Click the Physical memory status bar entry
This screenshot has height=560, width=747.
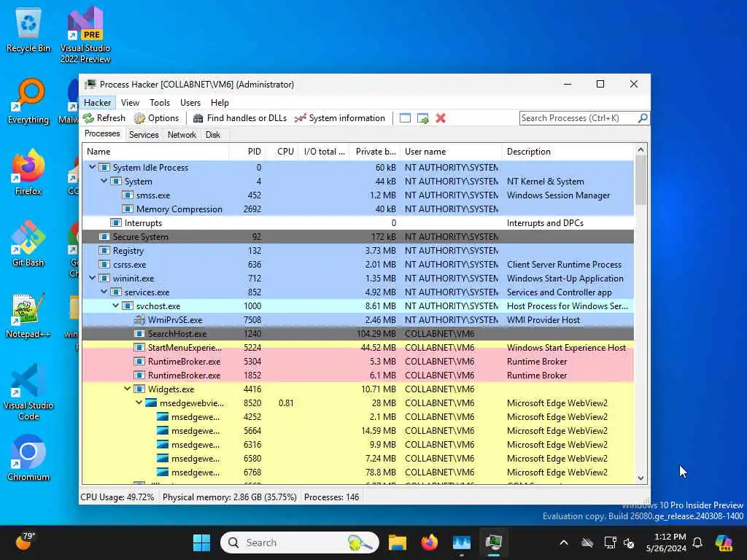(230, 497)
